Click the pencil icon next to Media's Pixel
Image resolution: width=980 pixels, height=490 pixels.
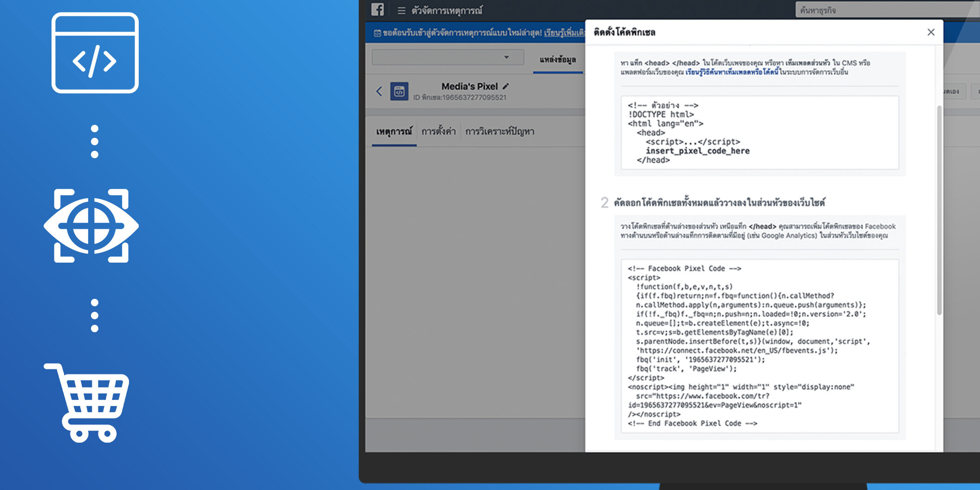[x=506, y=86]
